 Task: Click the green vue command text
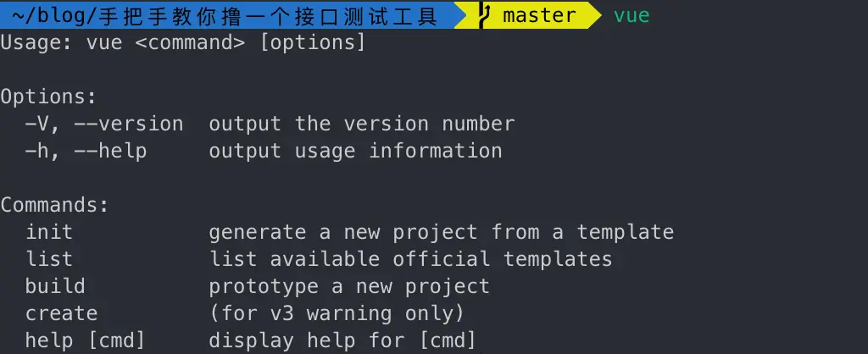(x=632, y=15)
